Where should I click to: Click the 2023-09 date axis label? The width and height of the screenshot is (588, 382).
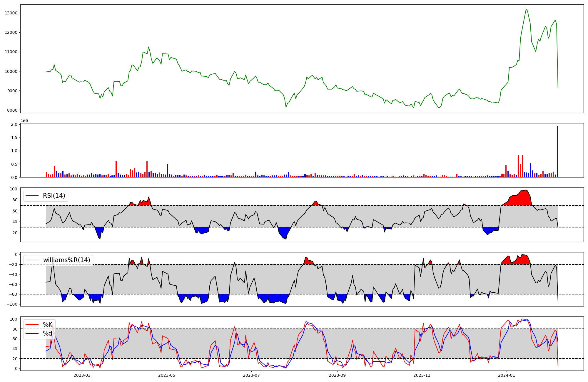(x=337, y=375)
